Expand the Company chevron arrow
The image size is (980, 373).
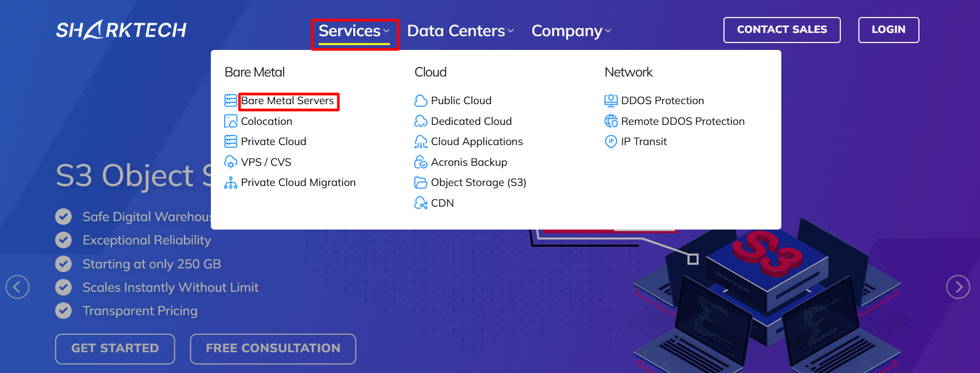(608, 31)
